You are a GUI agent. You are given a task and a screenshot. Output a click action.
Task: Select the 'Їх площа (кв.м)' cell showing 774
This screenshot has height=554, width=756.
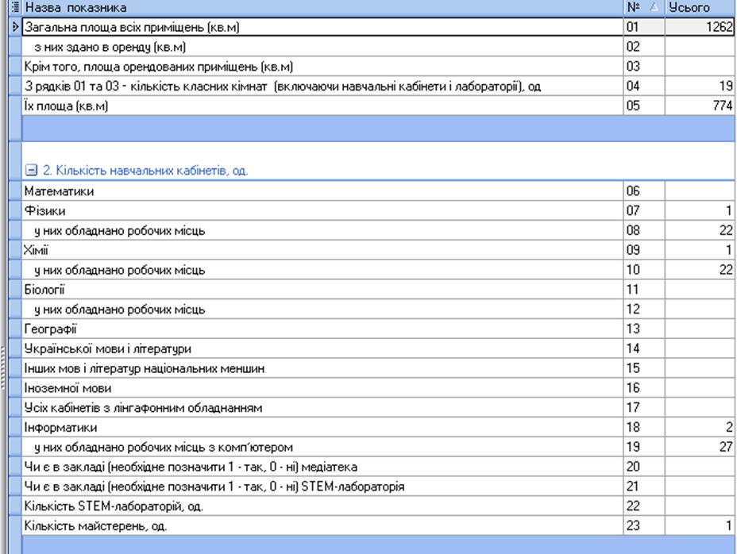point(700,106)
